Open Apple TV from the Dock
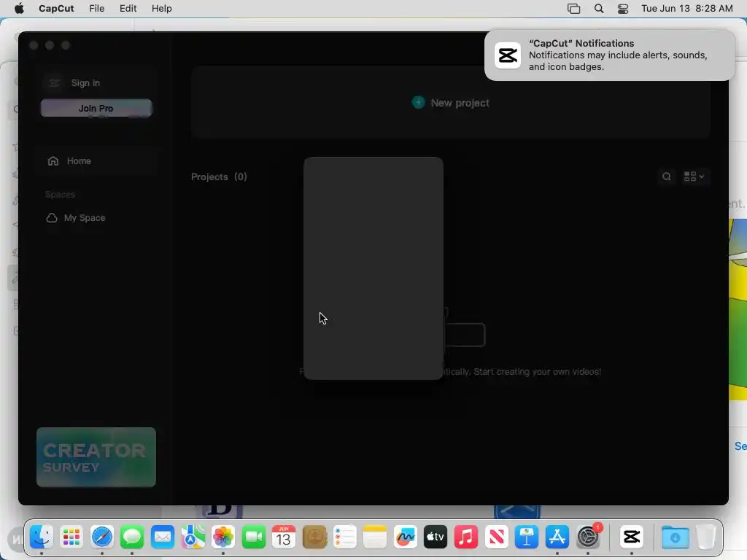The width and height of the screenshot is (747, 560). pyautogui.click(x=436, y=537)
